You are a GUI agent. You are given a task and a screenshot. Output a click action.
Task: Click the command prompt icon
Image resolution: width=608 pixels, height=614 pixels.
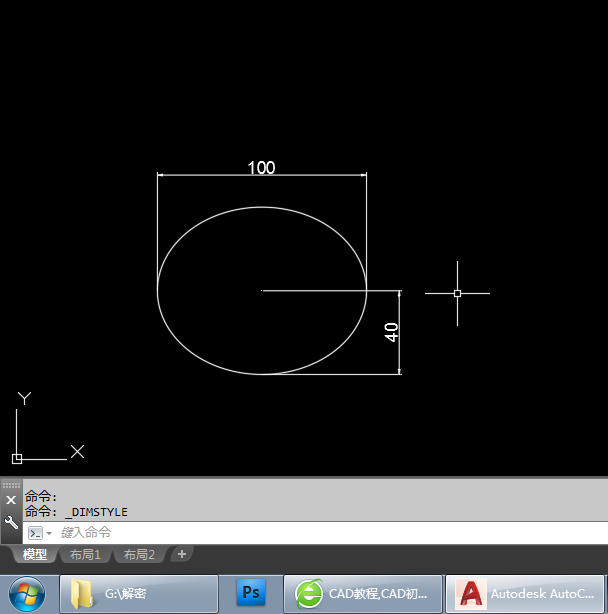(36, 533)
